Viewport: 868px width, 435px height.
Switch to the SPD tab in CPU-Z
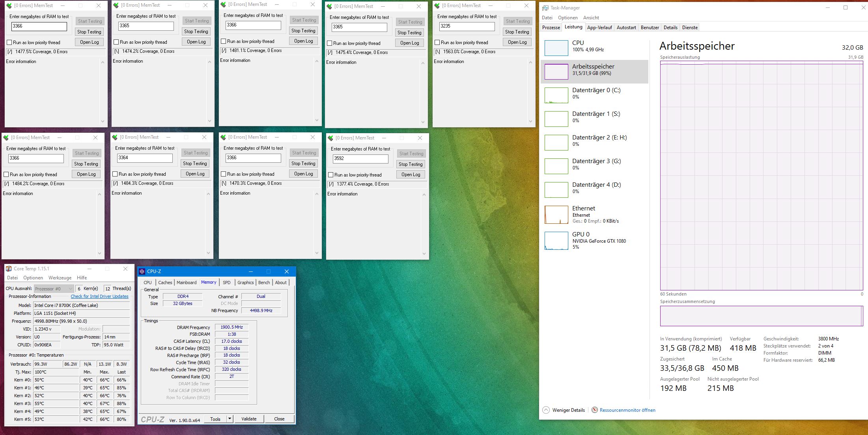point(226,283)
